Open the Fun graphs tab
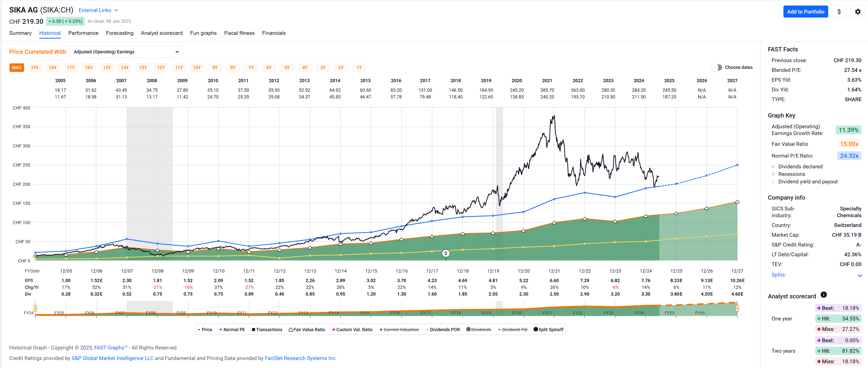Viewport: 868px width, 368px height. click(x=203, y=33)
